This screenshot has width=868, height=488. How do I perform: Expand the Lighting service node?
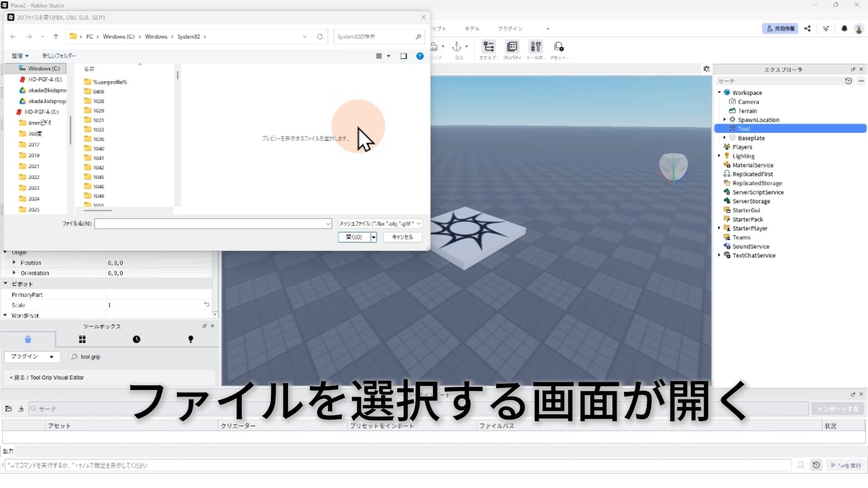tap(719, 156)
